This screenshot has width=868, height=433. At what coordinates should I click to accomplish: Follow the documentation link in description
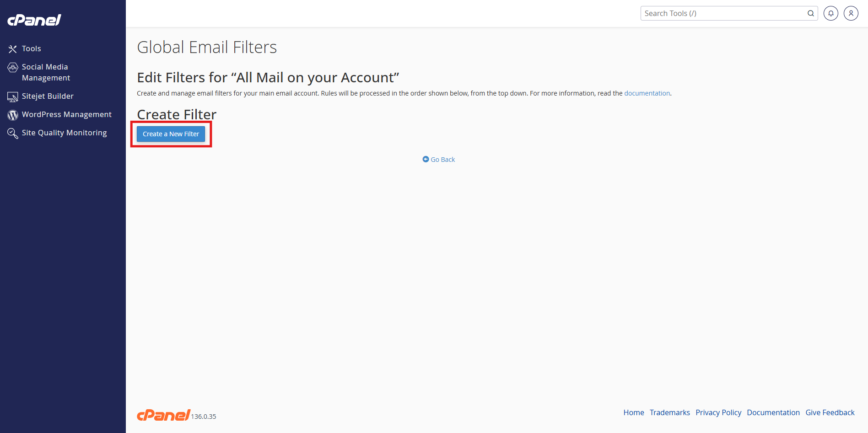point(647,93)
